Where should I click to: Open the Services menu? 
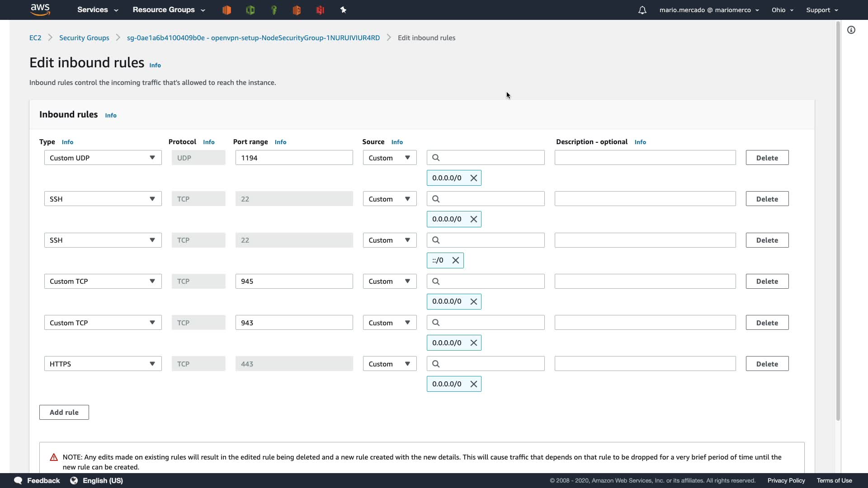pos(97,10)
